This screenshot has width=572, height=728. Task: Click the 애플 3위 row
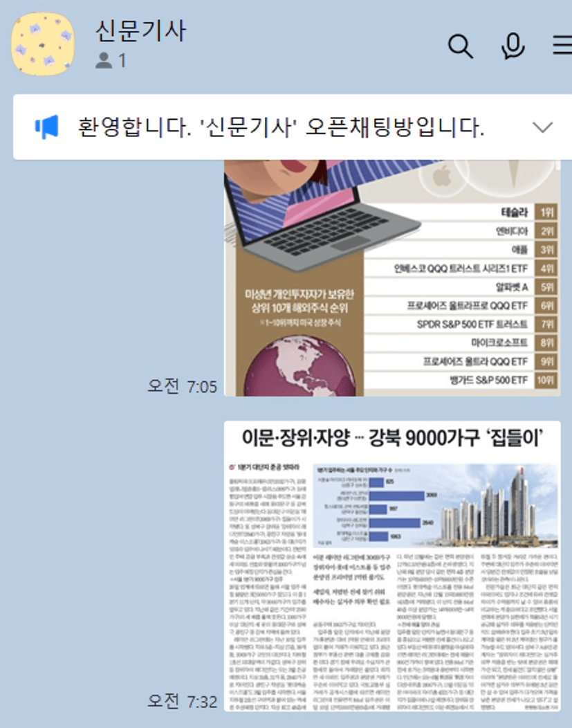pyautogui.click(x=461, y=249)
